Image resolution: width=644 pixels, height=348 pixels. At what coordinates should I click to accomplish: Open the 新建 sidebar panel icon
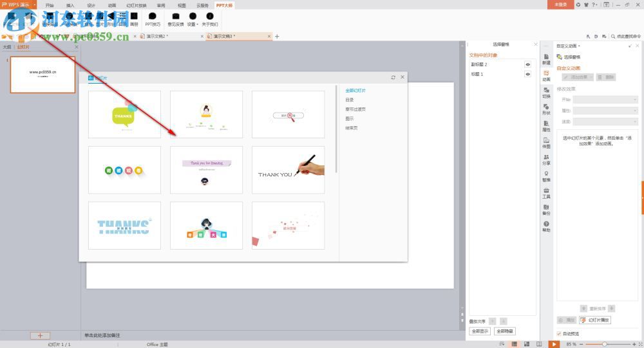546,59
